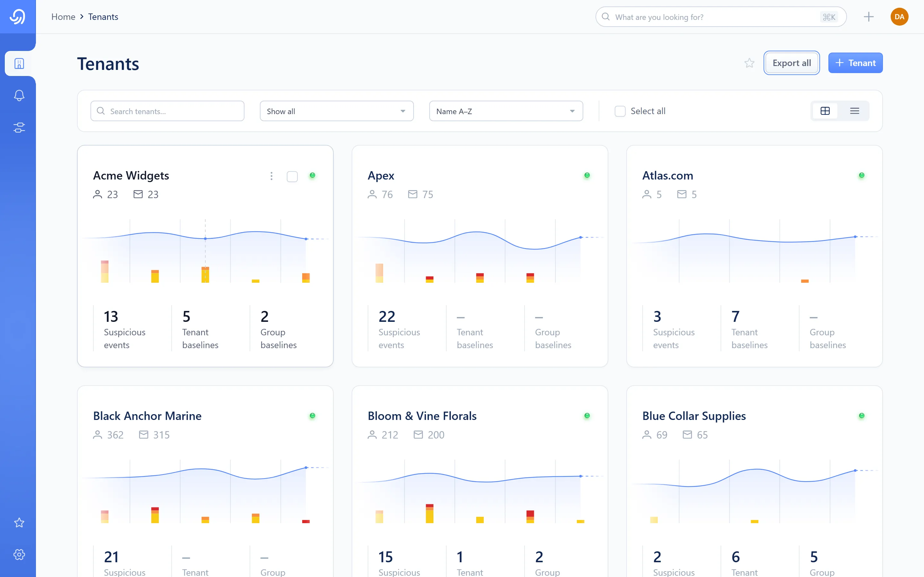Focus the Search tenants field

[x=167, y=111]
